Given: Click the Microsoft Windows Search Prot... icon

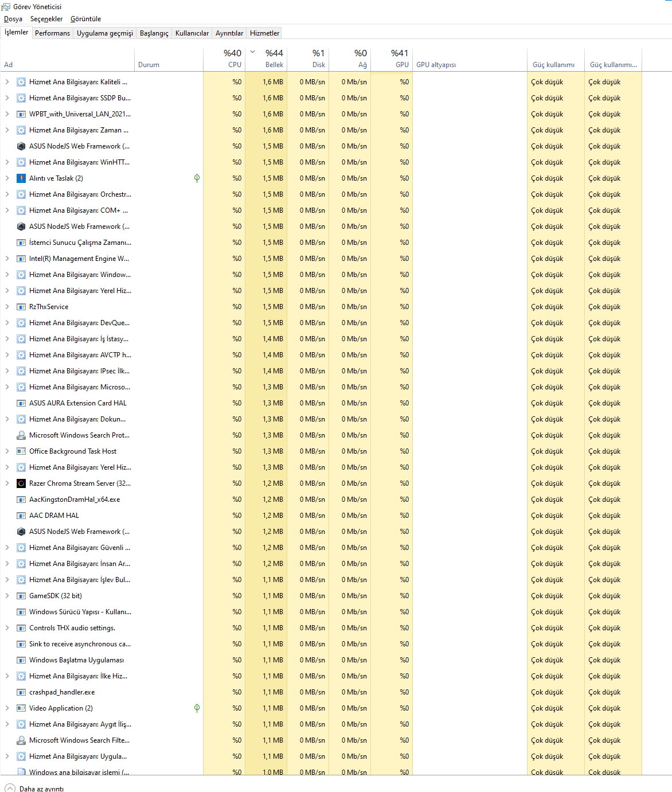Looking at the screenshot, I should point(21,435).
